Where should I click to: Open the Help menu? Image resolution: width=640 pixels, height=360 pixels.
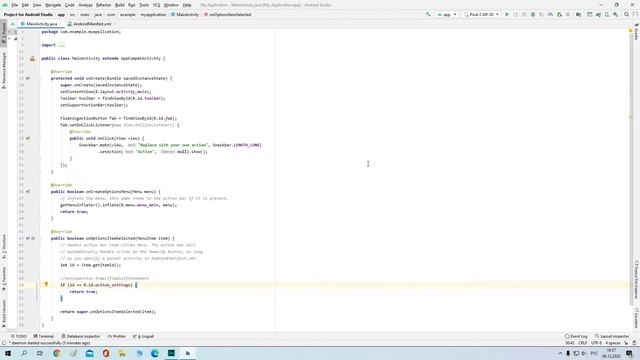coord(187,5)
